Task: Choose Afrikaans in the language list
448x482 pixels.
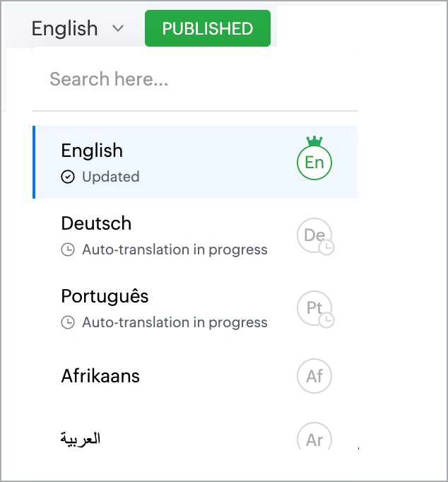Action: tap(195, 376)
